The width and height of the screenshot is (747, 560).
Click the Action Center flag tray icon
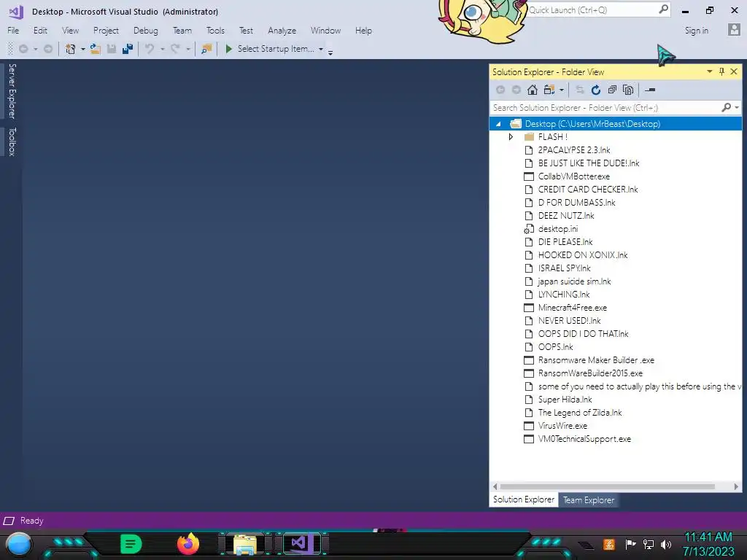[x=630, y=544]
